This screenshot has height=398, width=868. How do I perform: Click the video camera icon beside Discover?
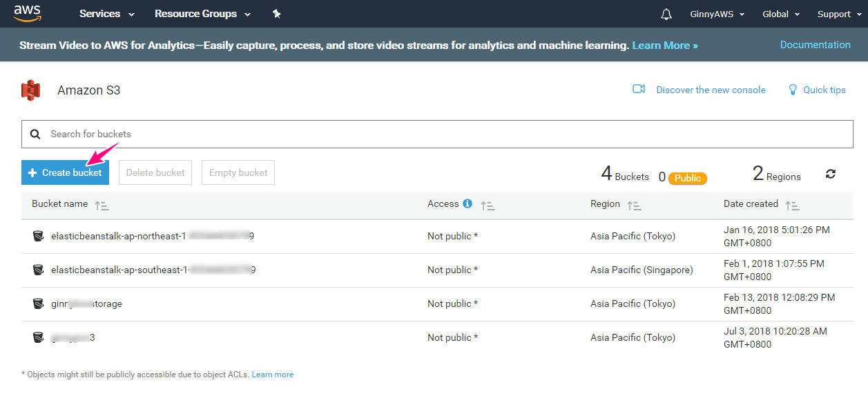coord(639,90)
